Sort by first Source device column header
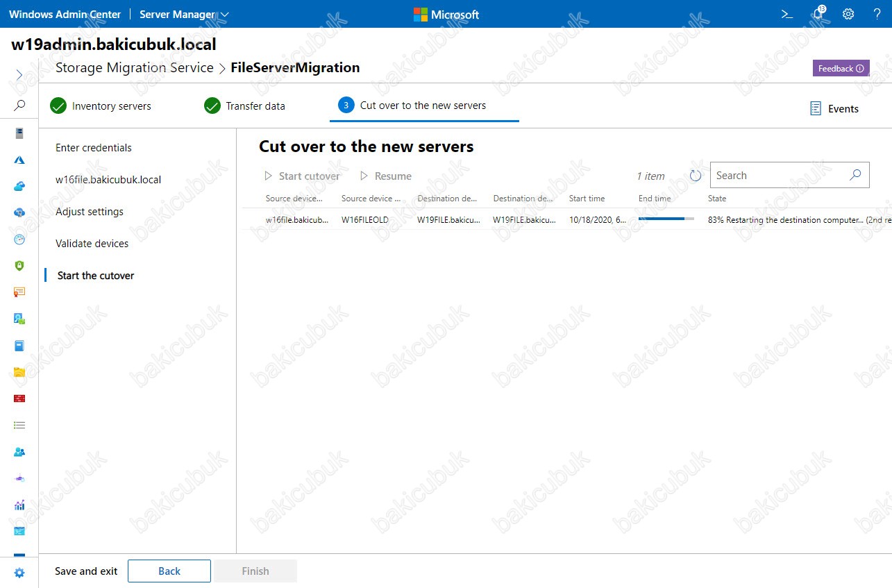 point(294,199)
